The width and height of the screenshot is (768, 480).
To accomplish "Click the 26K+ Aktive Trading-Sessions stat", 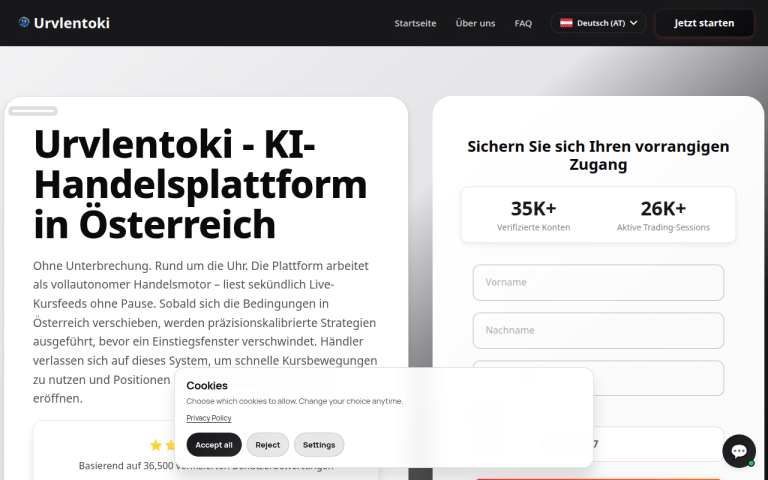I will click(x=663, y=215).
